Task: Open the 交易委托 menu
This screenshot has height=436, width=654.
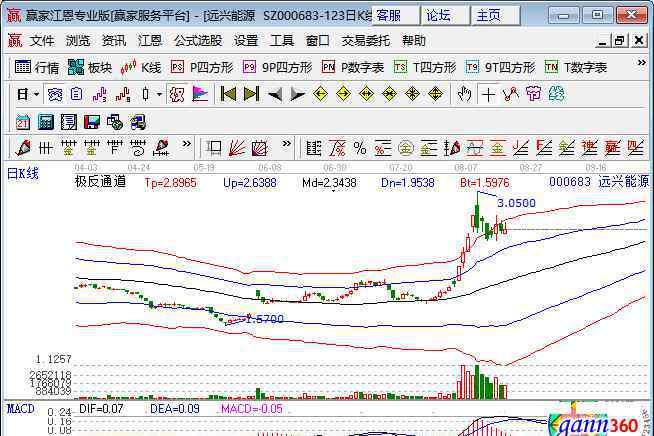Action: pos(365,41)
